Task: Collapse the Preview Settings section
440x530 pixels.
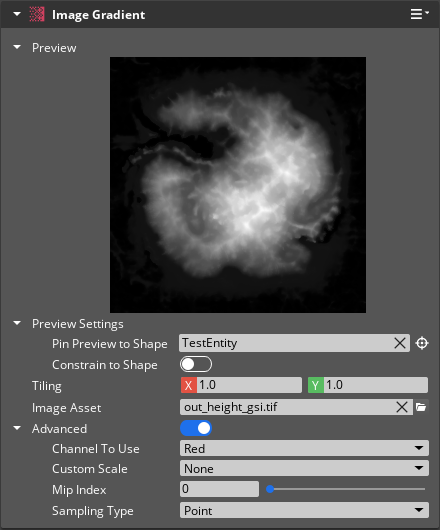Action: pyautogui.click(x=17, y=323)
